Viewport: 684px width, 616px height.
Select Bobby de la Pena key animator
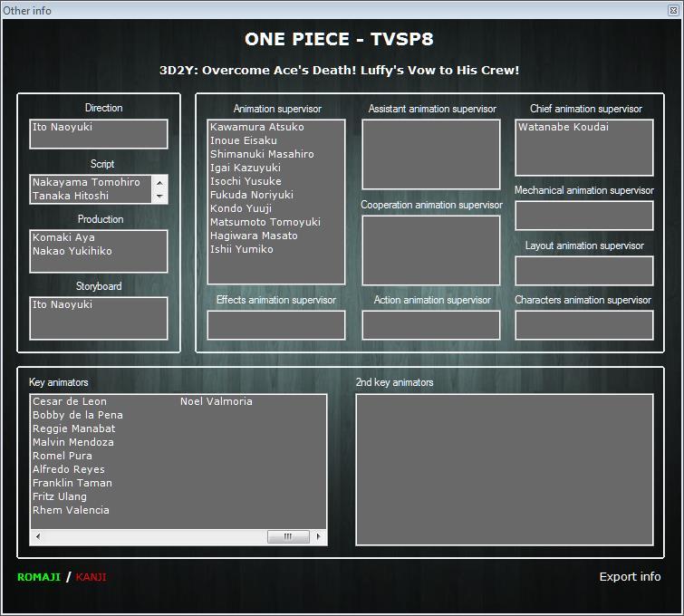click(78, 415)
